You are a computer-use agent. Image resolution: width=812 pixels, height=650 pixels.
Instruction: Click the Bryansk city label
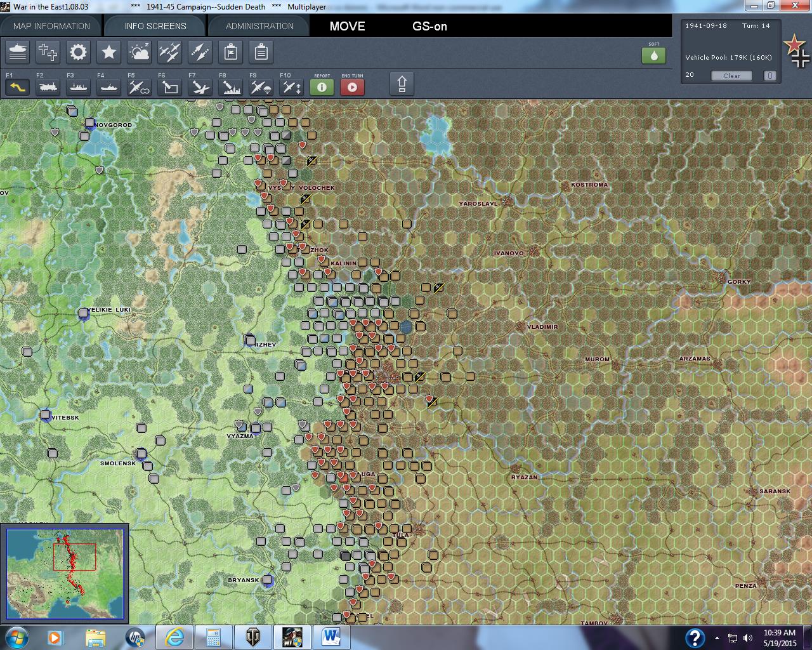[244, 580]
